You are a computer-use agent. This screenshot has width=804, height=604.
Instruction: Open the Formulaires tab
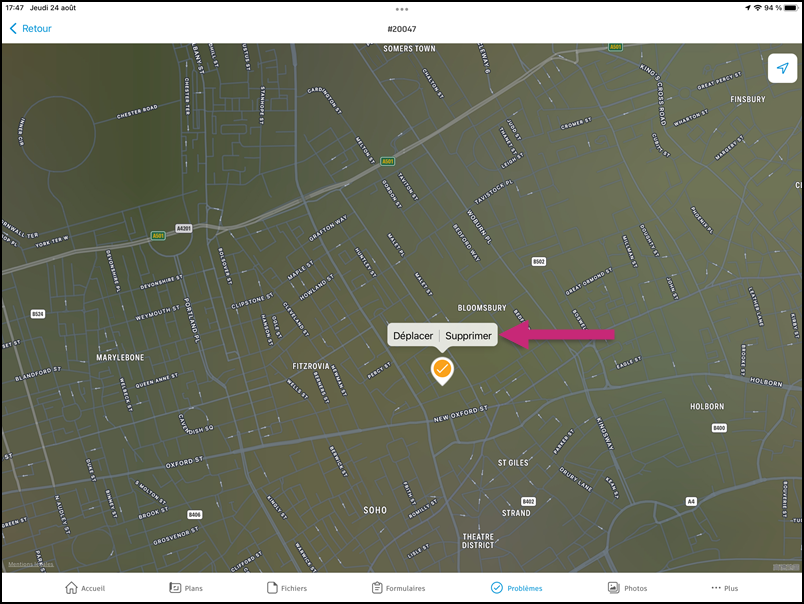[x=398, y=588]
